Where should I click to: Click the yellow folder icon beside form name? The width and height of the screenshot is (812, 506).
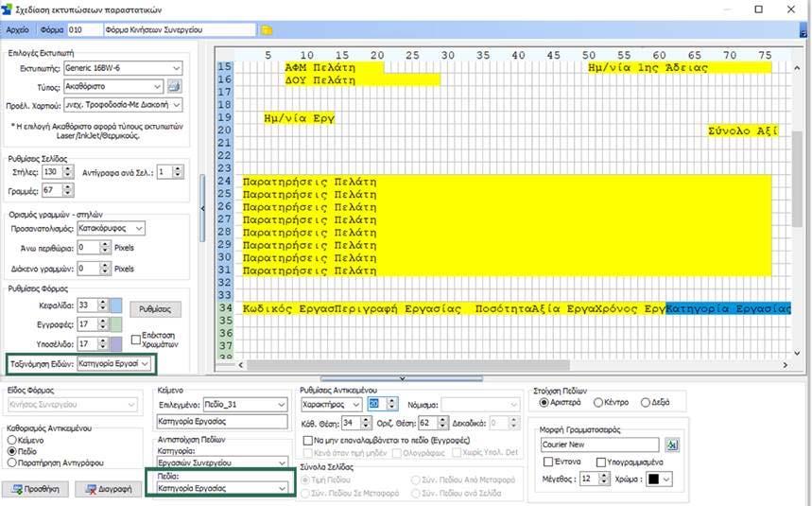(267, 30)
